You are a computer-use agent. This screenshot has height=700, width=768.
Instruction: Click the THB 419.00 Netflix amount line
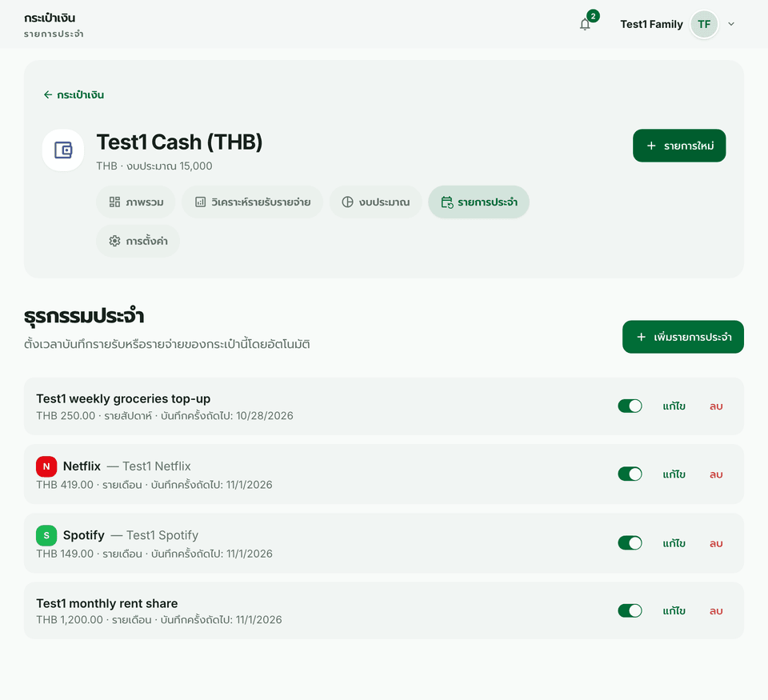pyautogui.click(x=154, y=485)
